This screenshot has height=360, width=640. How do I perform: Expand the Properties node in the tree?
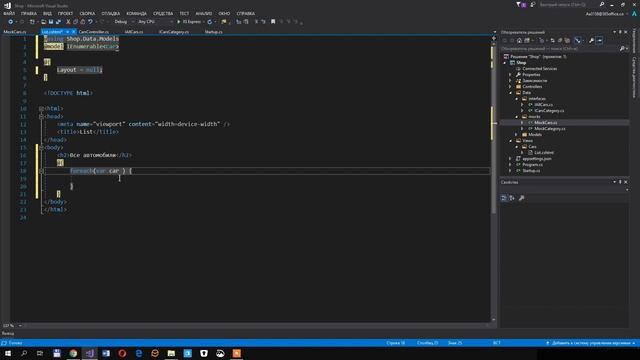[x=510, y=75]
